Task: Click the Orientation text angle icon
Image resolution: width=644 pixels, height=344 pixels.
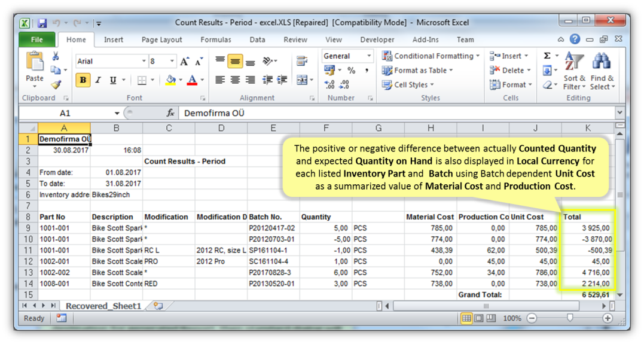Action: (267, 61)
